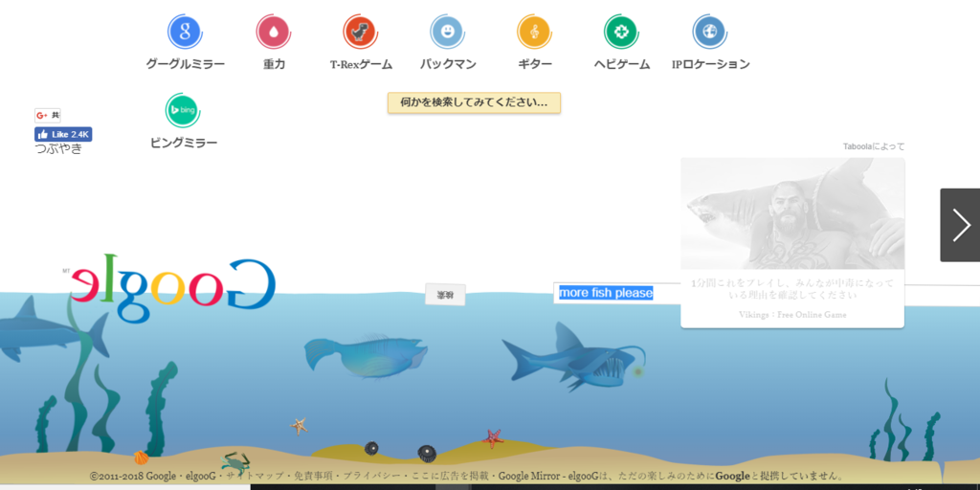
Task: Click the Google+ share button
Action: click(48, 115)
